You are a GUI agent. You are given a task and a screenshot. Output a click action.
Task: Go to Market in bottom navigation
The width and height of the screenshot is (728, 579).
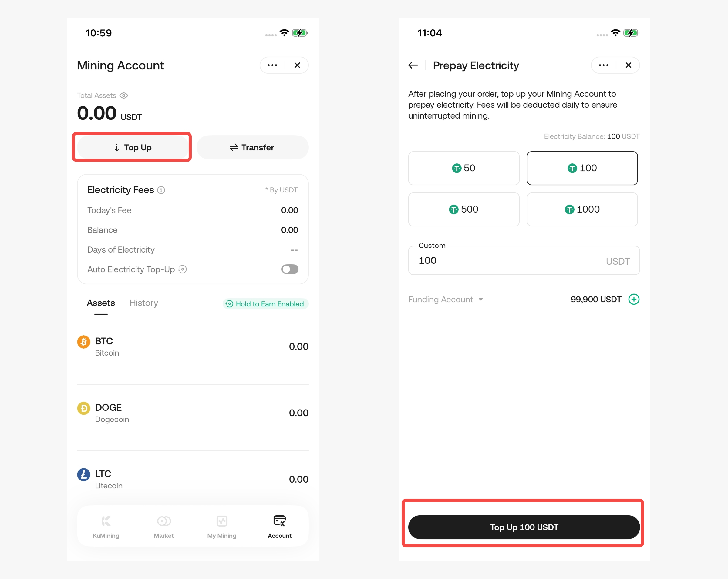pyautogui.click(x=164, y=526)
